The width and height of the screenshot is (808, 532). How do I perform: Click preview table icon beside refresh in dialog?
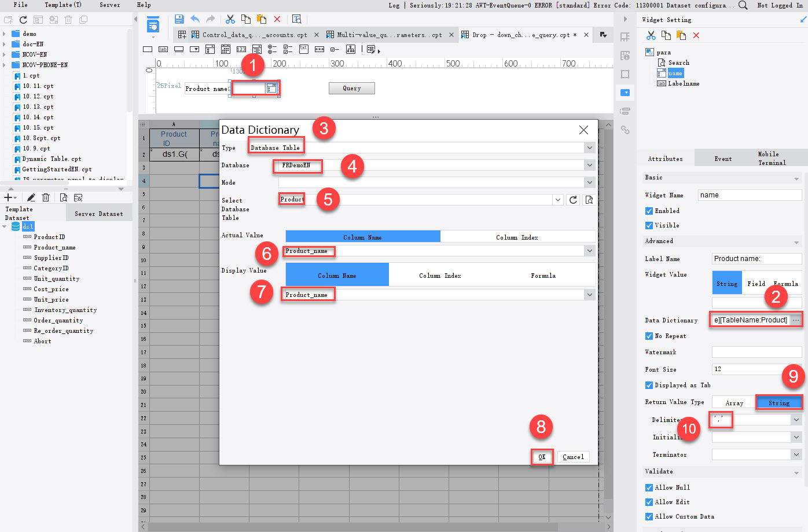pos(589,200)
